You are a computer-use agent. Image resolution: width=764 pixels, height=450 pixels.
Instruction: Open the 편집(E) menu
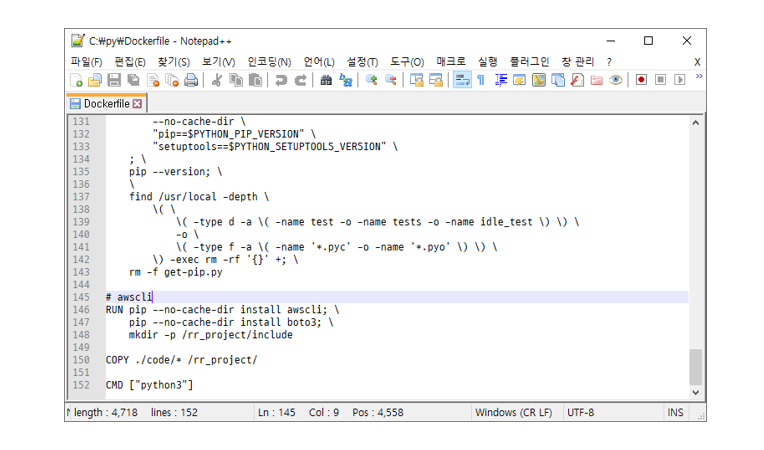click(130, 62)
